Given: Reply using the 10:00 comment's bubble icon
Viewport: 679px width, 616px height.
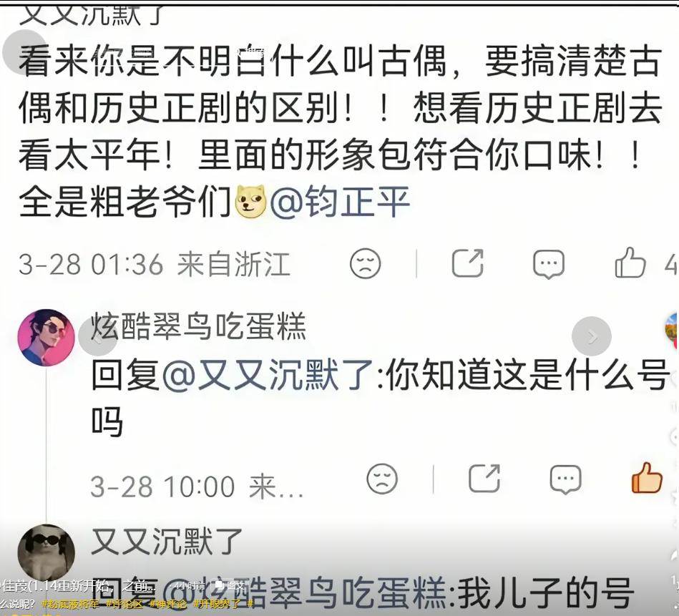Looking at the screenshot, I should point(565,479).
